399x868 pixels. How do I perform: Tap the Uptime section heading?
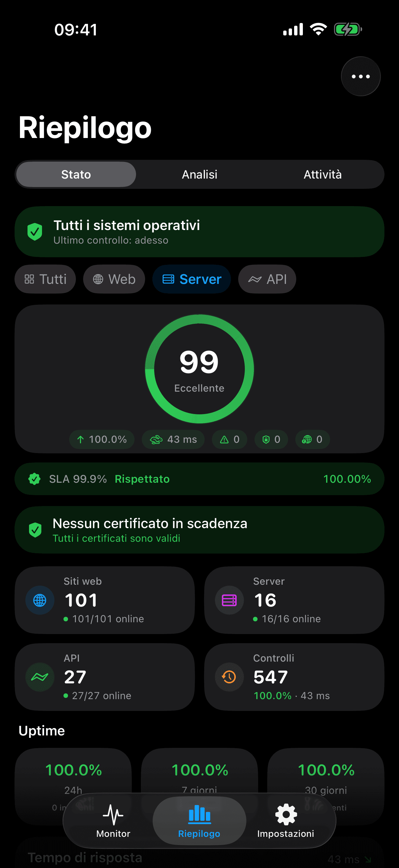pyautogui.click(x=42, y=731)
